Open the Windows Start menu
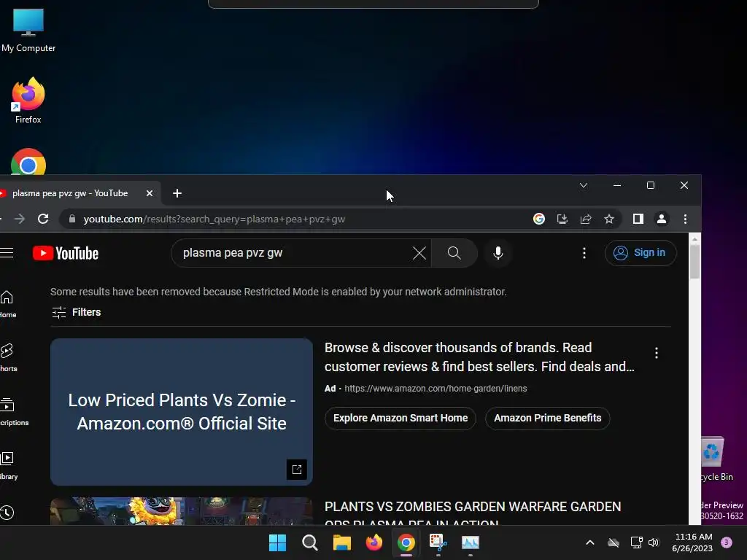Image resolution: width=747 pixels, height=560 pixels. (277, 542)
